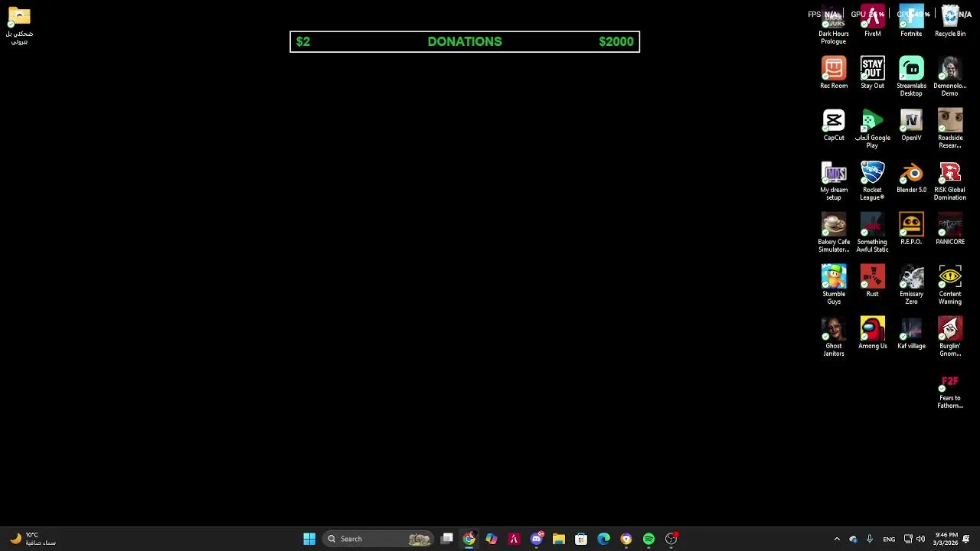Open network settings from tray
980x551 pixels.
click(908, 539)
